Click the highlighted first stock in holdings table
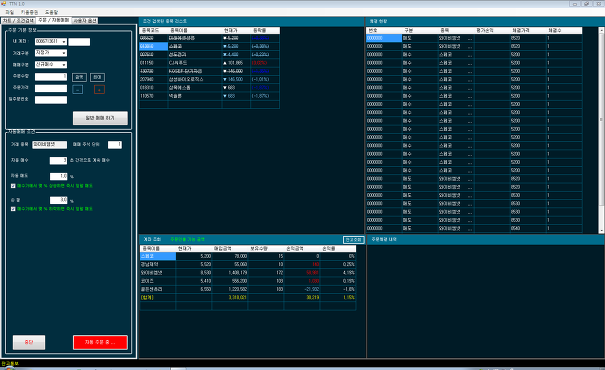The image size is (605, 370). point(157,256)
